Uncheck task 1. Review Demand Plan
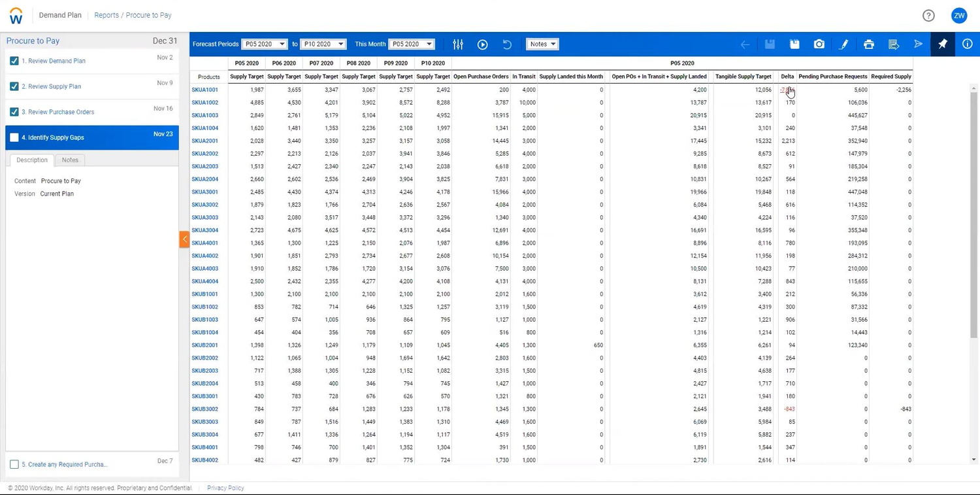The height and width of the screenshot is (495, 980). pyautogui.click(x=14, y=60)
